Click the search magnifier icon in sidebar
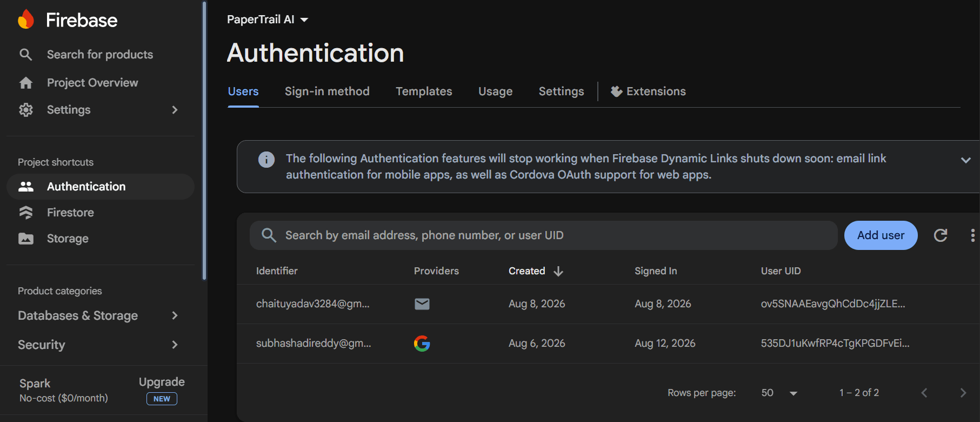The height and width of the screenshot is (422, 980). pos(26,55)
